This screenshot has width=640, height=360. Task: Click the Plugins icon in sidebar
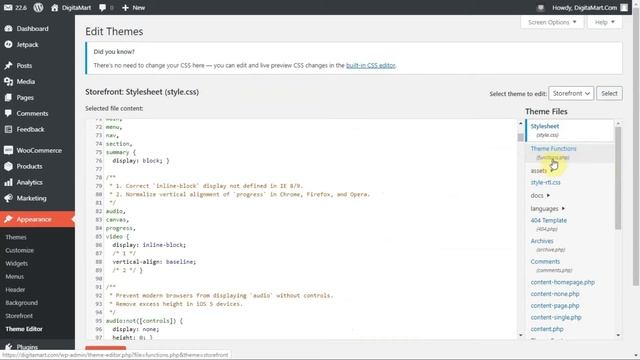(x=9, y=347)
